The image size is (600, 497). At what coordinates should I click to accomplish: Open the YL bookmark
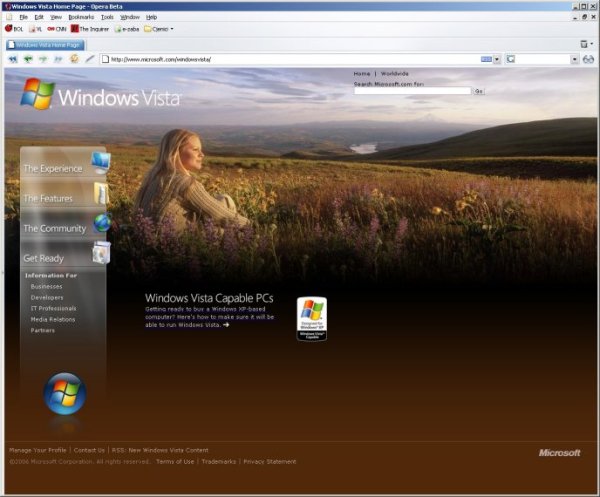pos(36,29)
